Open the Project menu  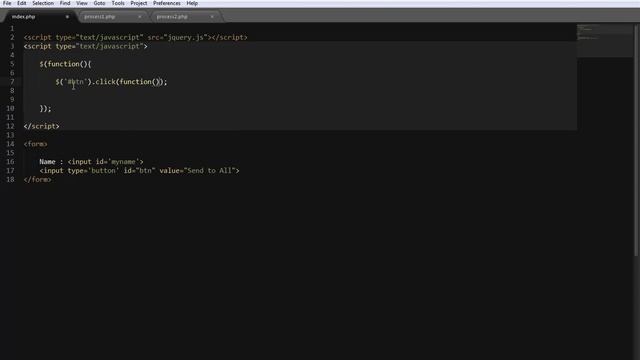point(139,3)
